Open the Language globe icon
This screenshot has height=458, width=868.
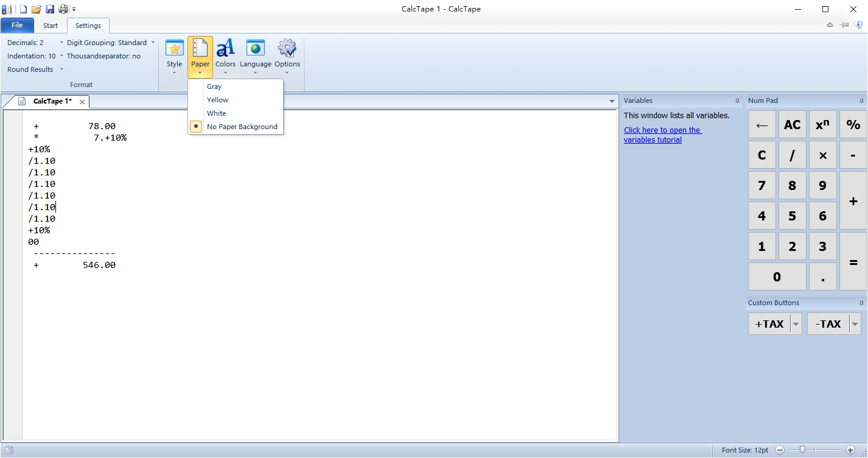[255, 49]
